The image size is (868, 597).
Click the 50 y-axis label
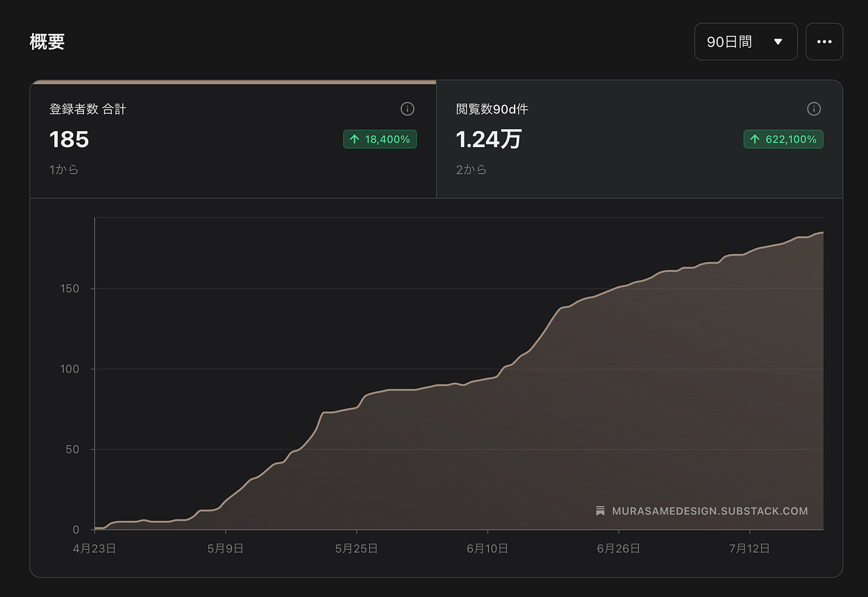[72, 449]
